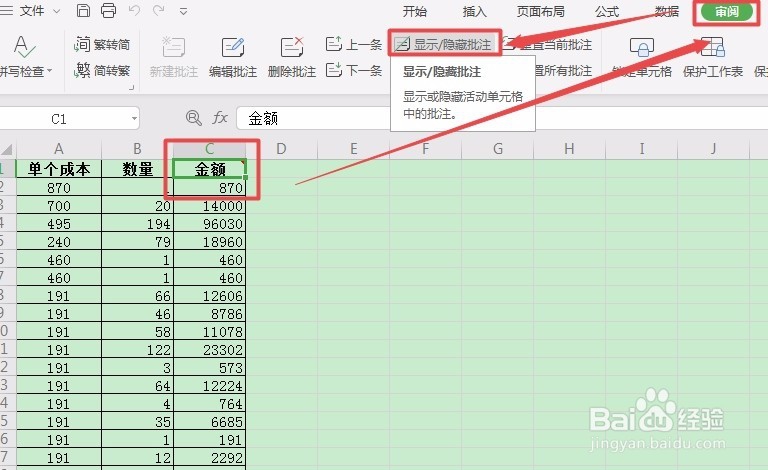Viewport: 768px width, 470px height.
Task: Open the spell check dropdown arrow
Action: pos(49,71)
